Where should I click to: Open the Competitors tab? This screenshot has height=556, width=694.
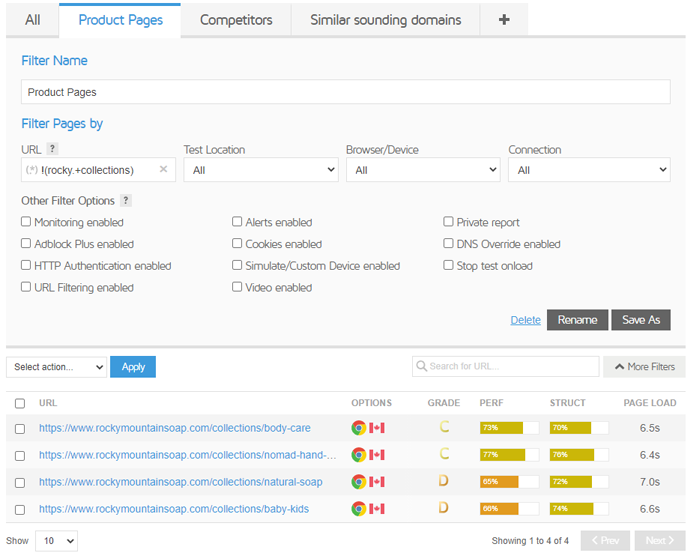236,20
